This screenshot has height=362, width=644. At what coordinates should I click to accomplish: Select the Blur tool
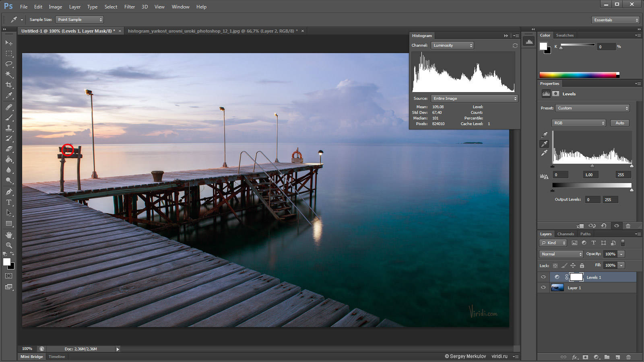9,170
